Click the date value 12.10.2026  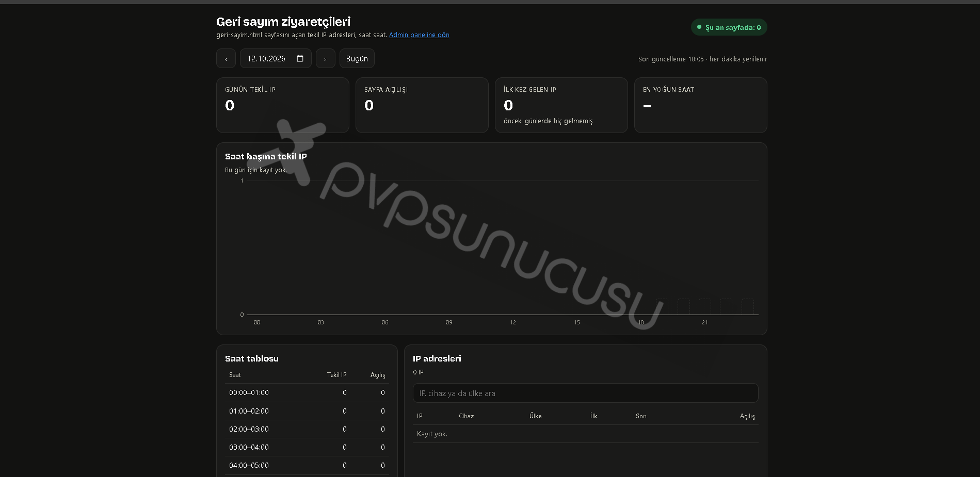(x=266, y=59)
